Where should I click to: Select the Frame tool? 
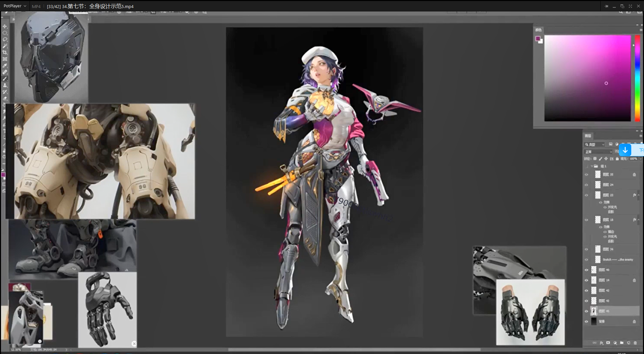5,59
